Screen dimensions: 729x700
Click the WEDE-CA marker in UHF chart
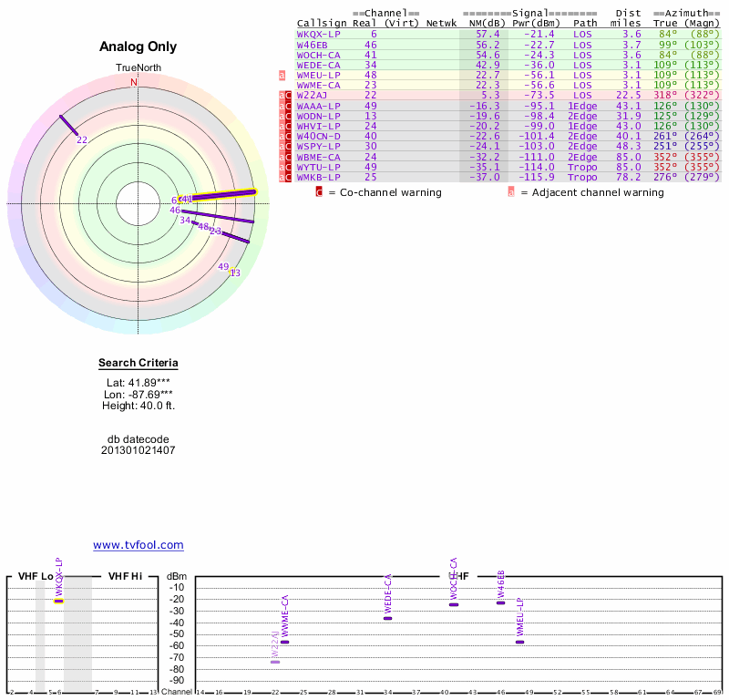click(x=388, y=618)
